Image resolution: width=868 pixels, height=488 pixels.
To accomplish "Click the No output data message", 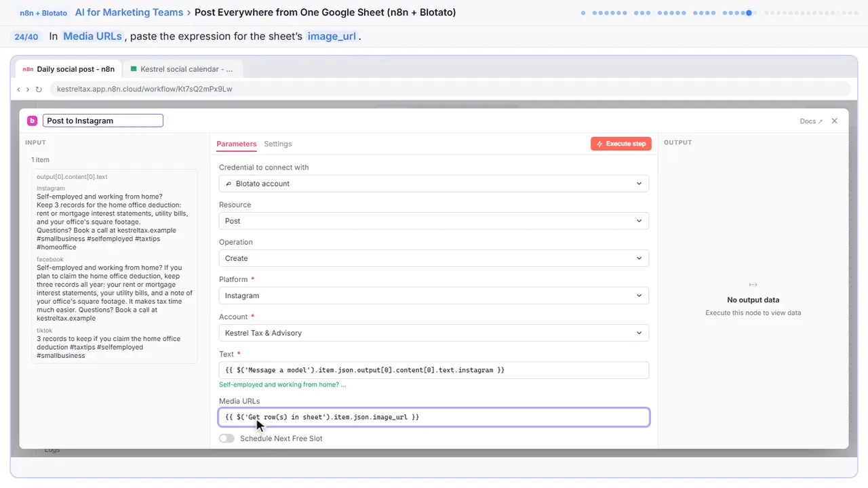I will [753, 300].
